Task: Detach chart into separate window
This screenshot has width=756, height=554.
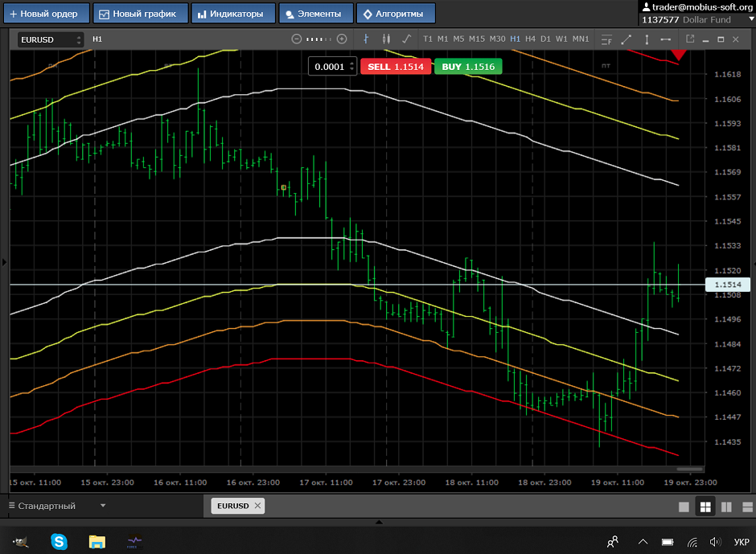Action: pyautogui.click(x=689, y=39)
